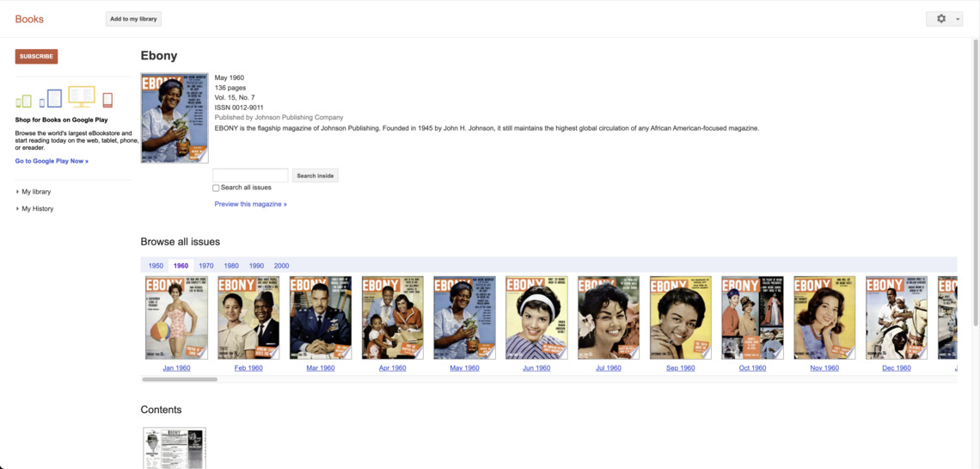The width and height of the screenshot is (980, 469).
Task: Click the Contents page thumbnail
Action: (x=174, y=447)
